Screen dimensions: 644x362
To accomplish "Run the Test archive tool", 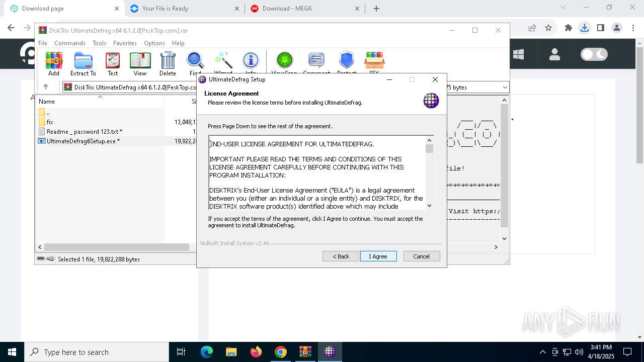I will [x=113, y=64].
